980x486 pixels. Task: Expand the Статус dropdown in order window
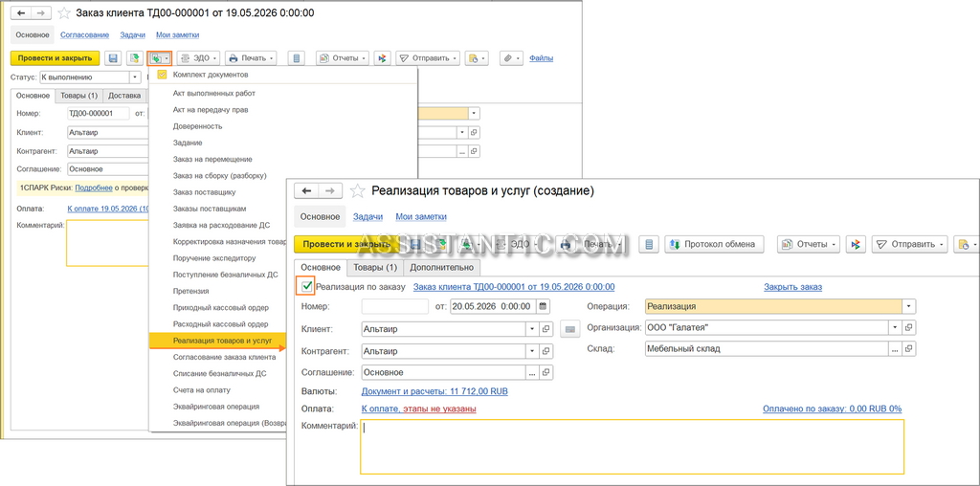135,77
